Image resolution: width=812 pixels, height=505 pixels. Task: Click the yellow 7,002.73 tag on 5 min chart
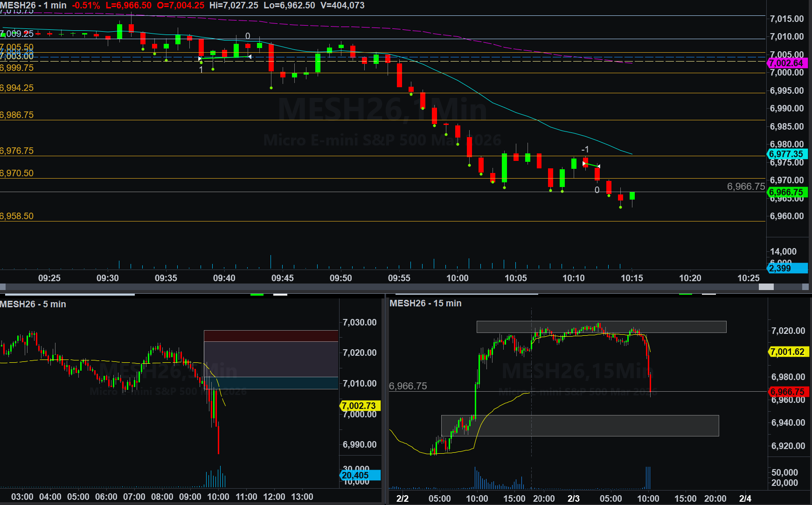[x=359, y=406]
